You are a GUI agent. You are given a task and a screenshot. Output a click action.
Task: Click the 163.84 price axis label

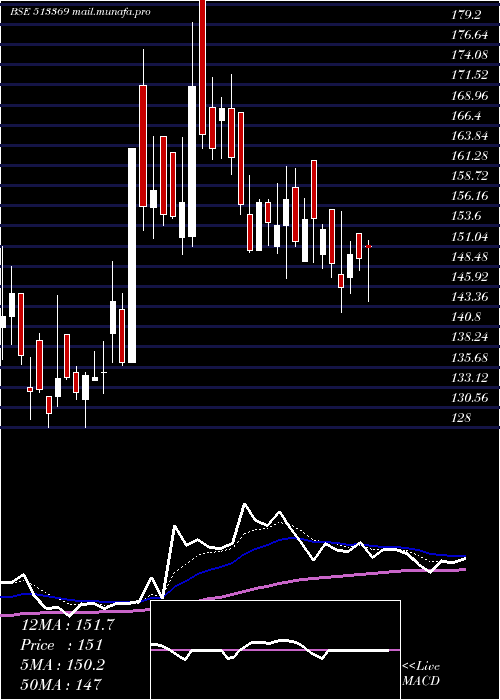point(469,136)
